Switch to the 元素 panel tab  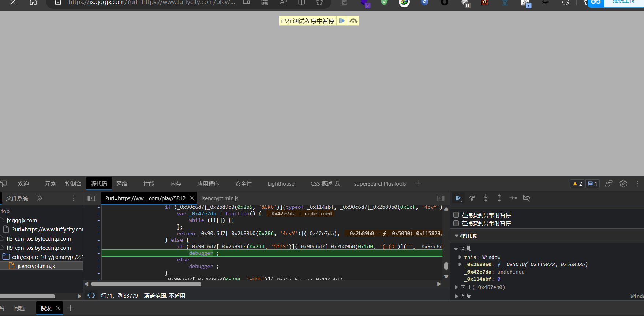[50, 184]
